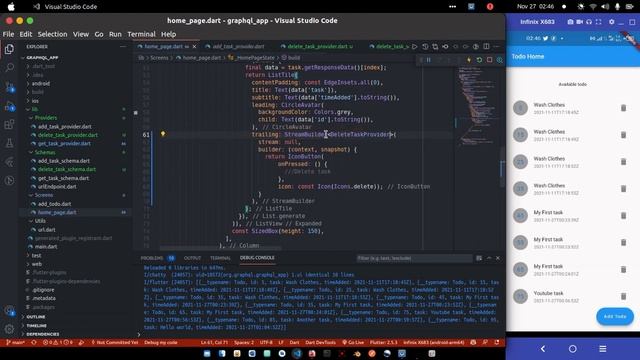This screenshot has width=640, height=360.
Task: Open the Manage gear in activity bar
Action: click(9, 329)
